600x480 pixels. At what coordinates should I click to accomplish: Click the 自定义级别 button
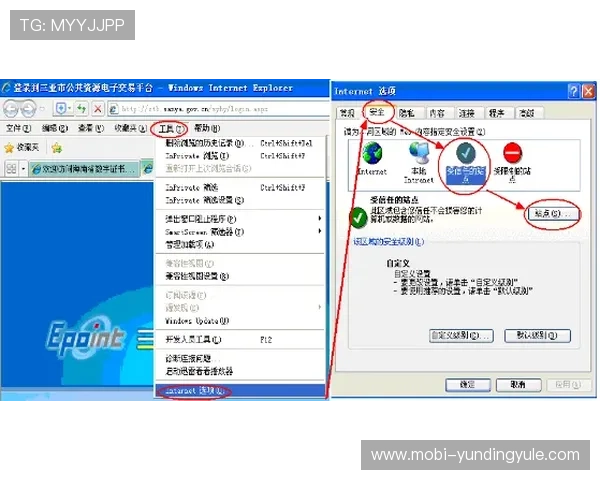click(461, 336)
